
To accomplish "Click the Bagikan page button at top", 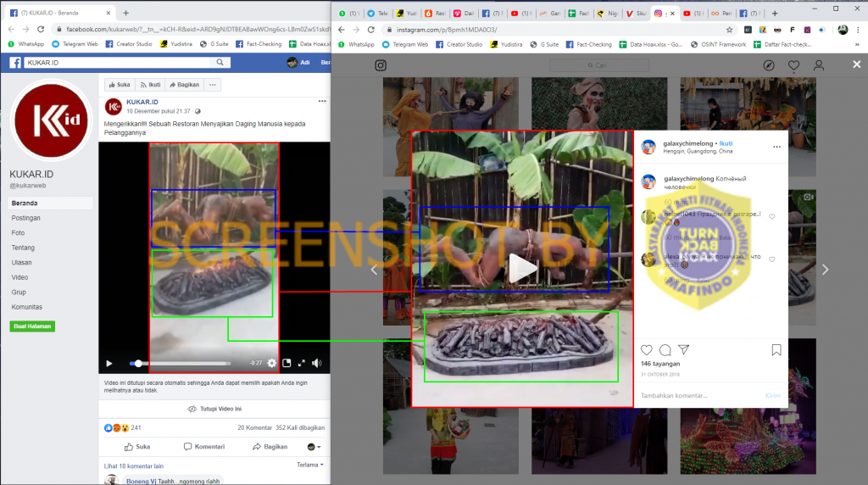I will pos(184,85).
